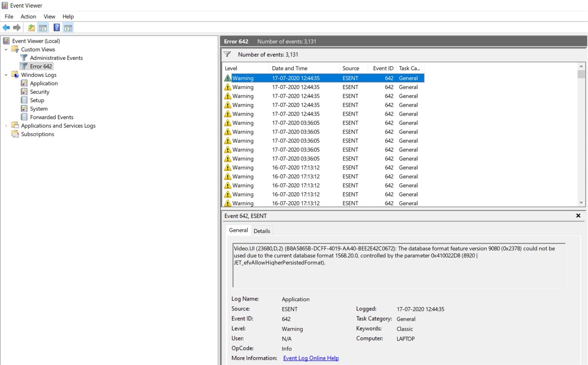The image size is (588, 365).
Task: Open Administrative Events custom view
Action: pos(56,58)
